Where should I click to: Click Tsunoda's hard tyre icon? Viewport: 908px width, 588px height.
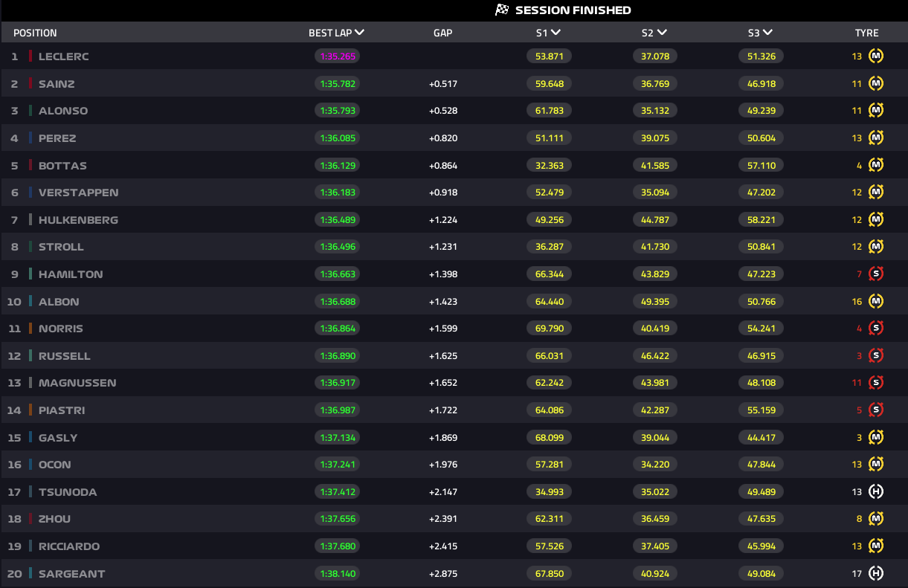(x=876, y=492)
